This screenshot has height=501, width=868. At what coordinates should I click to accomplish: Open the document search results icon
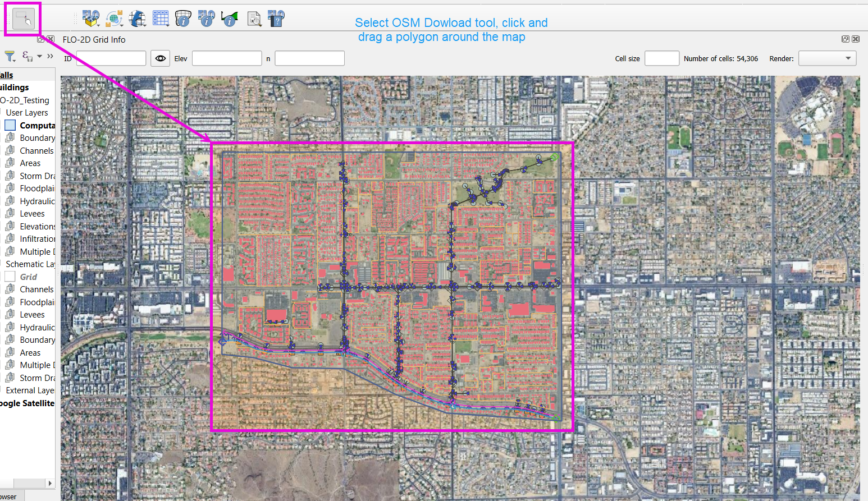point(254,19)
